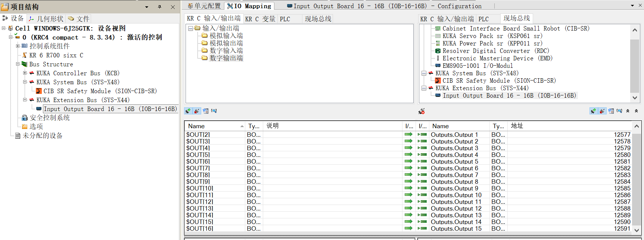Viewport: 644px width, 240px height.
Task: Collapse the 输入/输出端 folder in the I/O tree
Action: click(x=190, y=28)
